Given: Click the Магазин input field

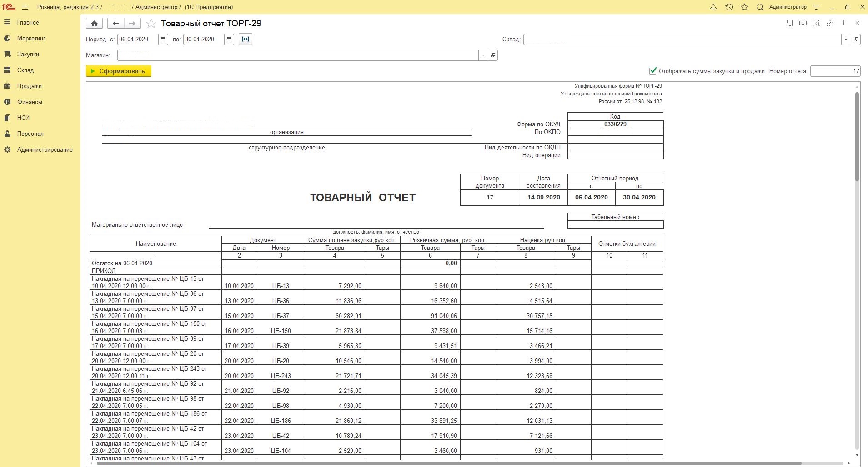Looking at the screenshot, I should (x=298, y=55).
